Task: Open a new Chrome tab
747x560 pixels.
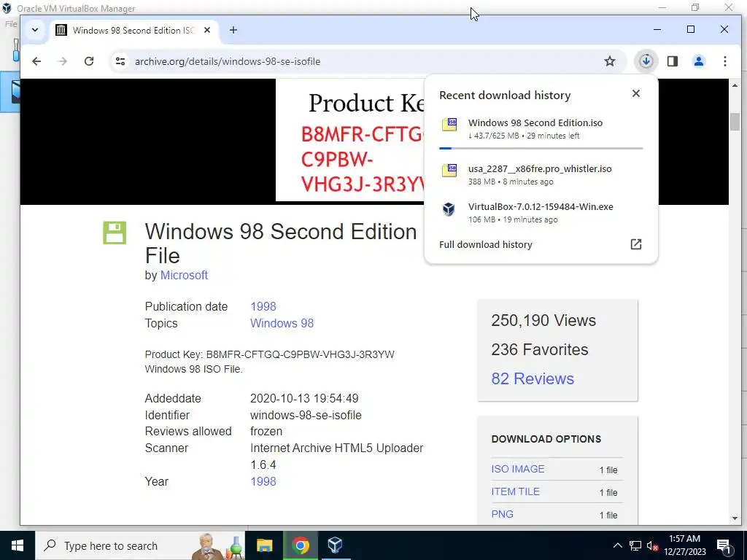Action: coord(233,30)
